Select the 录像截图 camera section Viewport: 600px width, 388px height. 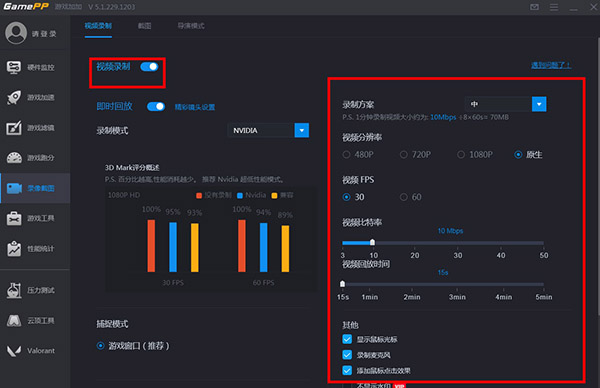tap(35, 188)
